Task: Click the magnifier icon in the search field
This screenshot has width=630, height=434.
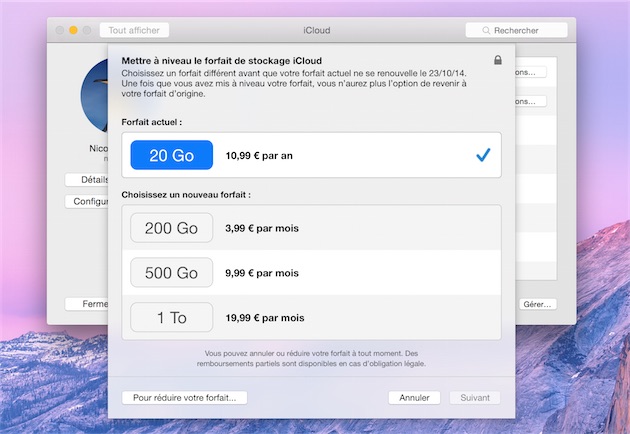Action: coord(486,31)
